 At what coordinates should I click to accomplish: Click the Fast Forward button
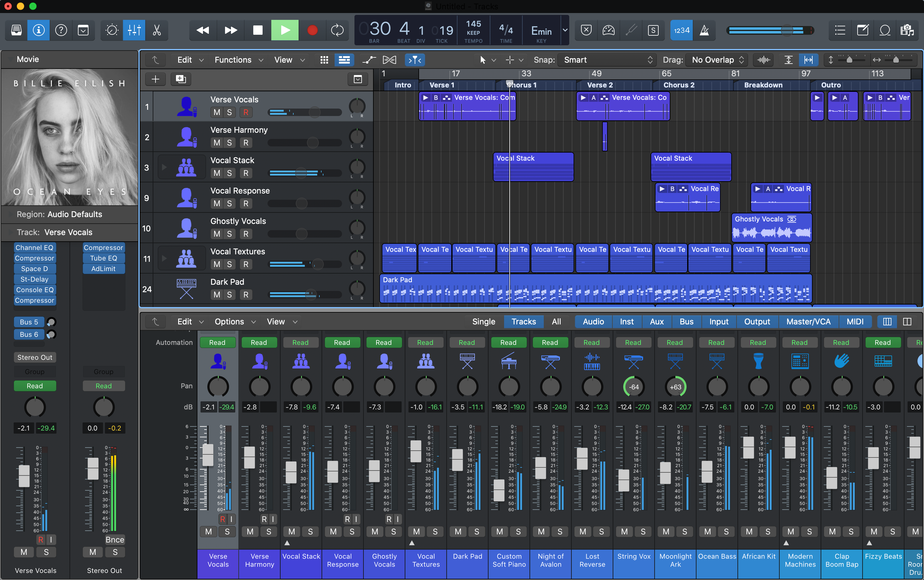pyautogui.click(x=230, y=30)
